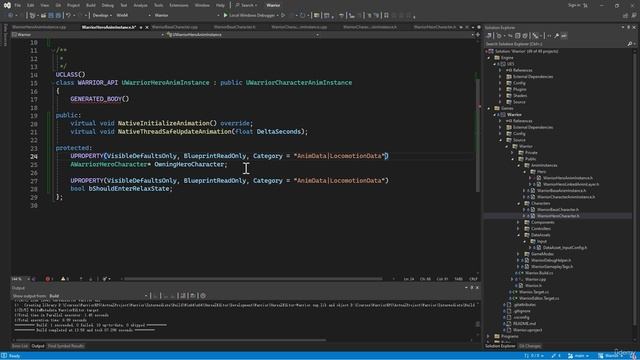Click the Show All Files icon in Solution Explorer
The width and height of the screenshot is (640, 360).
coord(525,36)
